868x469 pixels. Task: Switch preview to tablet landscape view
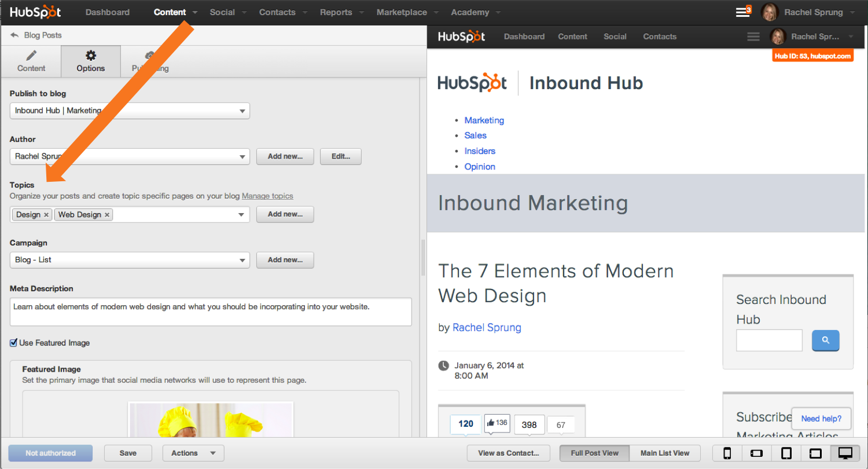click(x=815, y=453)
